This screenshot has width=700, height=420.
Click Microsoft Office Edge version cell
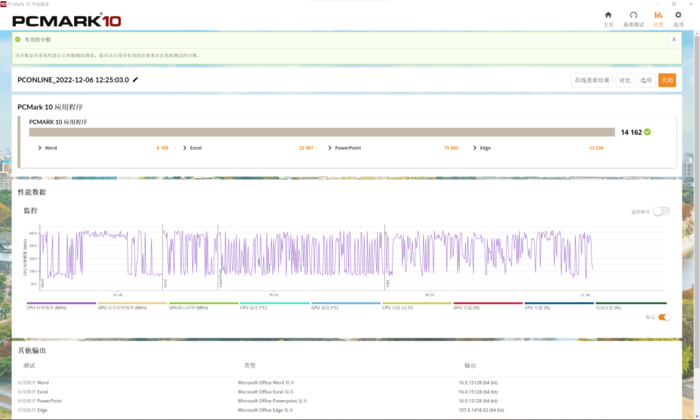coord(265,410)
